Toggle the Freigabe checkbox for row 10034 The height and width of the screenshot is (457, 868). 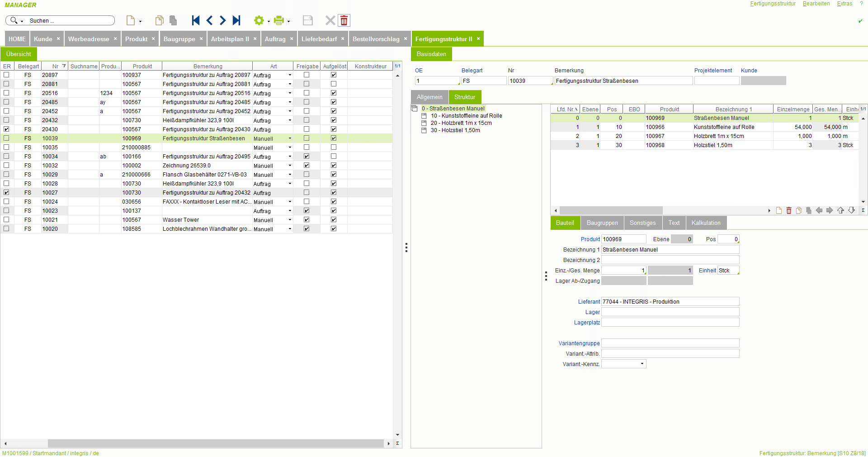[307, 157]
